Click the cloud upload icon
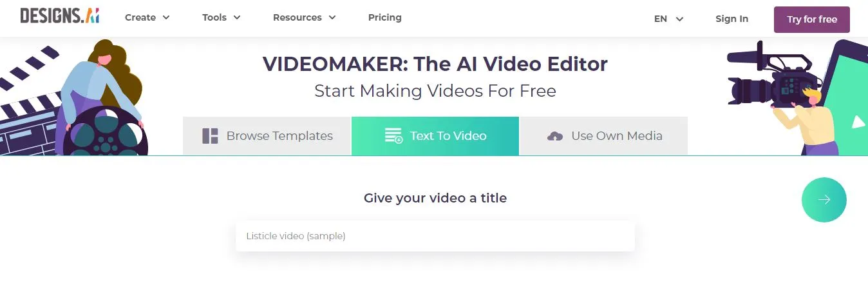 [555, 136]
